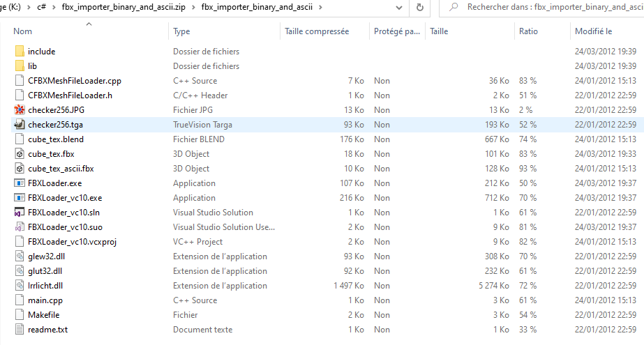
Task: Click the Fichier BLEND type cell
Action: (x=199, y=139)
